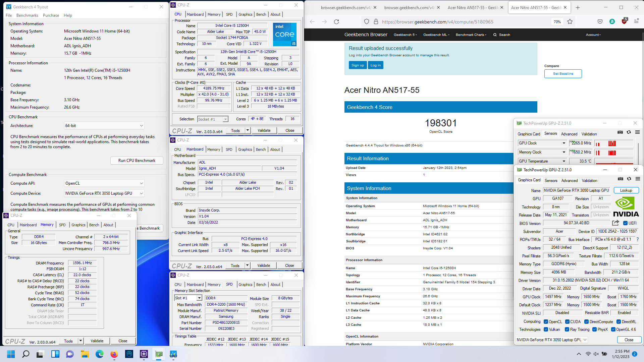Click the Run CPU Benchmark button
Image resolution: width=644 pixels, height=362 pixels.
[x=137, y=161]
